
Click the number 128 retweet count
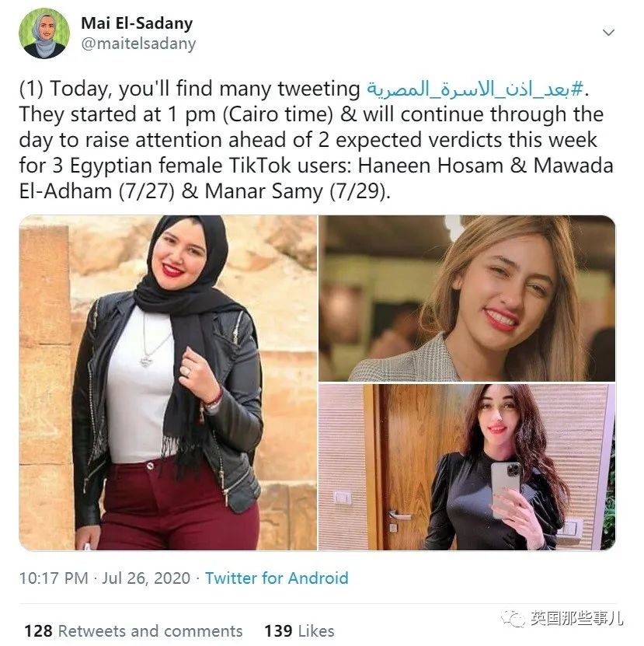click(x=38, y=630)
